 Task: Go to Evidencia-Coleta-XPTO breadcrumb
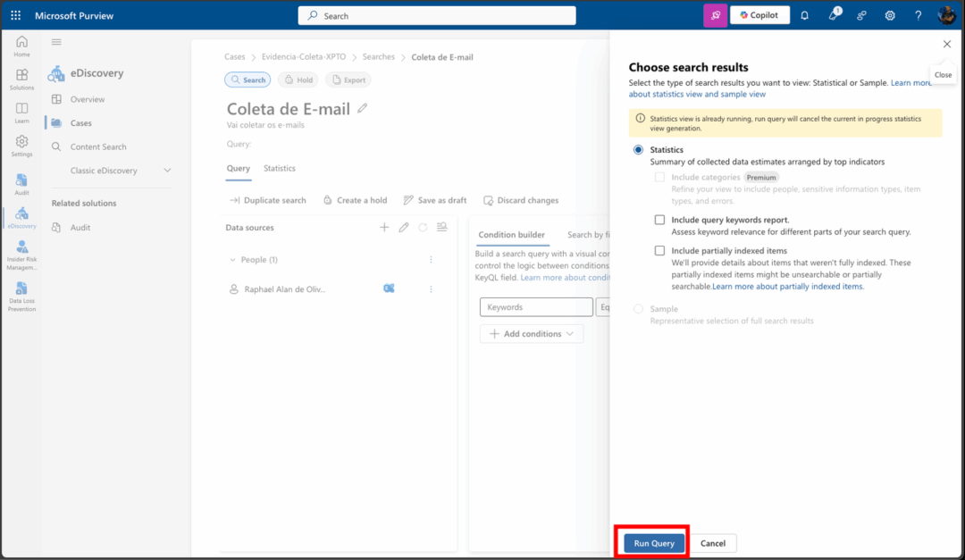304,56
